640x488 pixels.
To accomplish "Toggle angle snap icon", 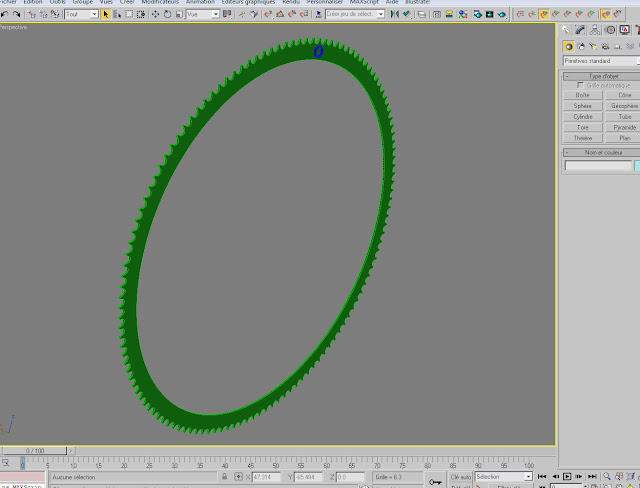I will coord(280,14).
